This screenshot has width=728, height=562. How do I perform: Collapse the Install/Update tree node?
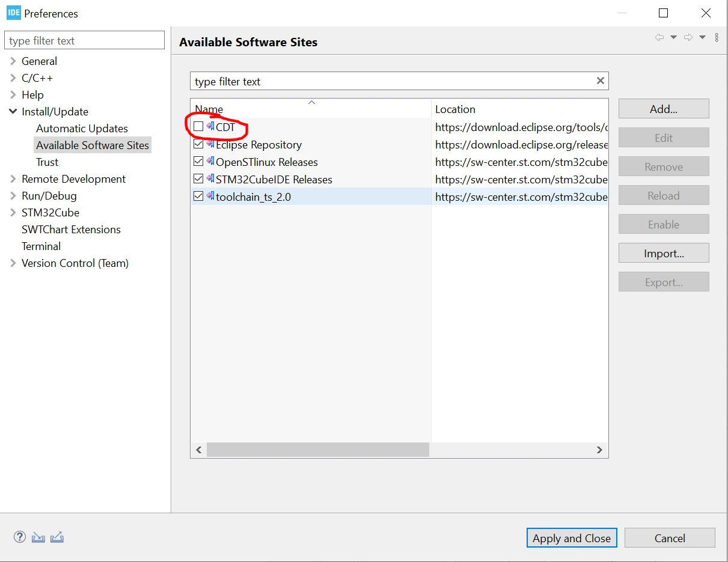(x=13, y=111)
